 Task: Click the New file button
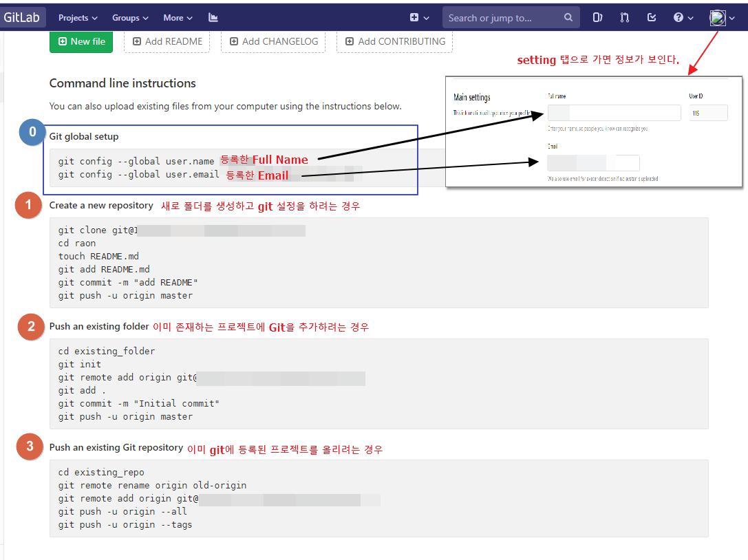tap(81, 41)
